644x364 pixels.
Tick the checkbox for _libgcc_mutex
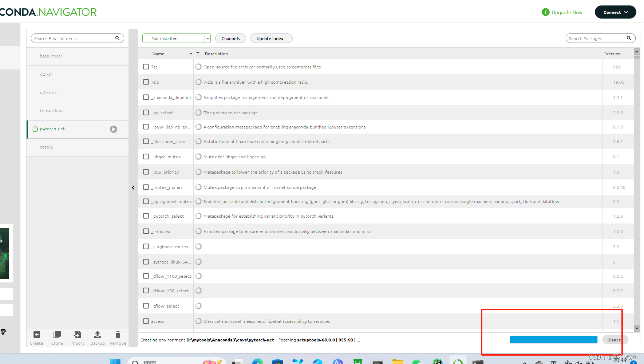(146, 157)
